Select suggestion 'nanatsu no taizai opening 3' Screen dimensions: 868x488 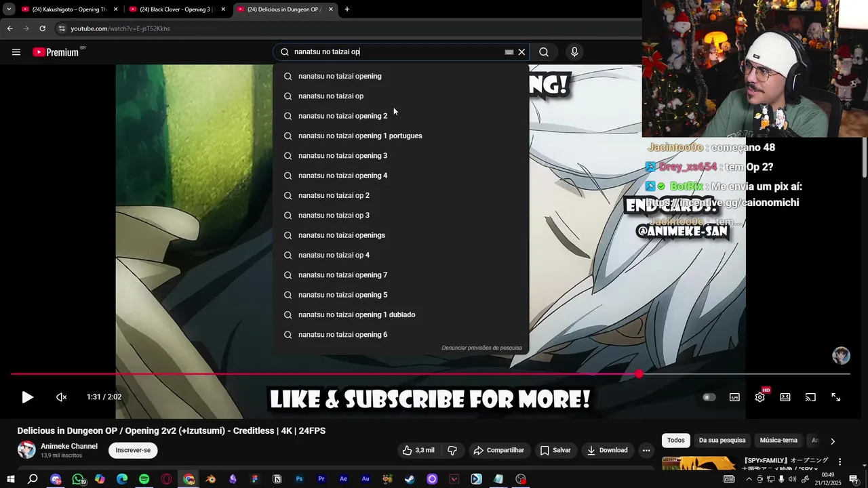pos(401,156)
